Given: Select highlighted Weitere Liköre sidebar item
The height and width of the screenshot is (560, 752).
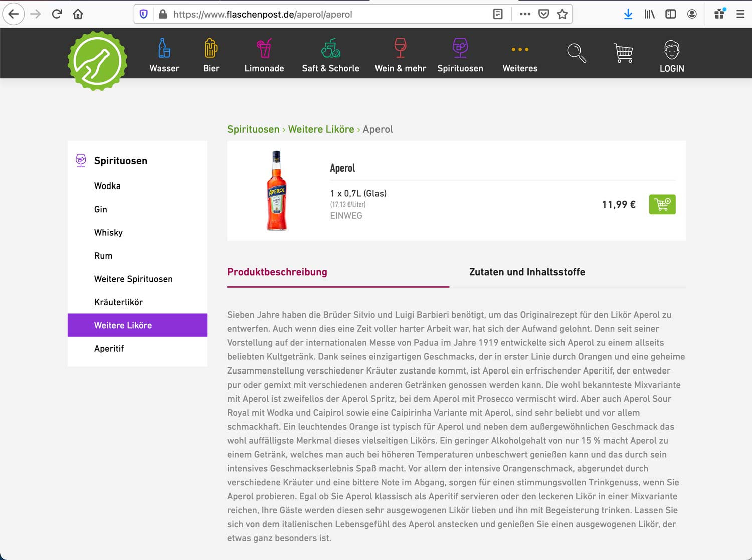Looking at the screenshot, I should 137,325.
